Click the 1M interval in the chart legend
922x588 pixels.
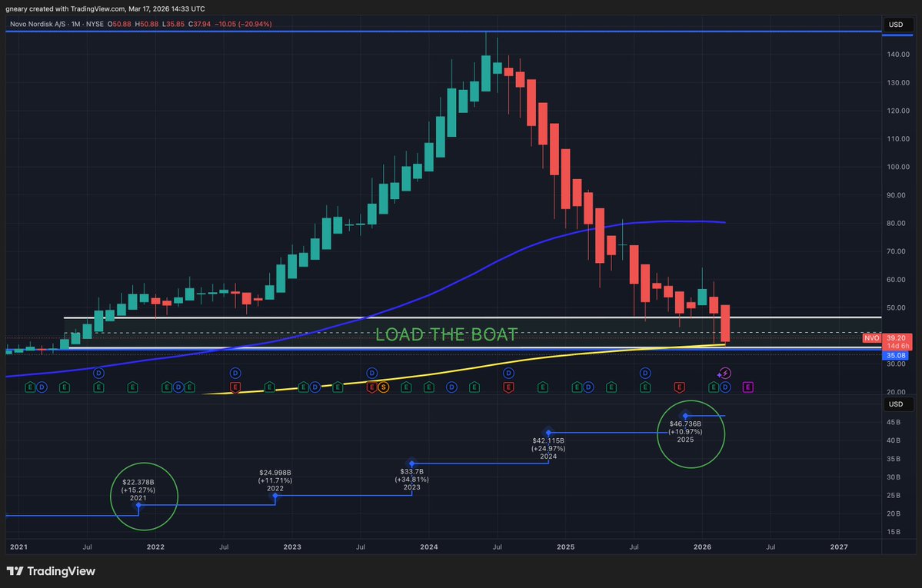(76, 24)
